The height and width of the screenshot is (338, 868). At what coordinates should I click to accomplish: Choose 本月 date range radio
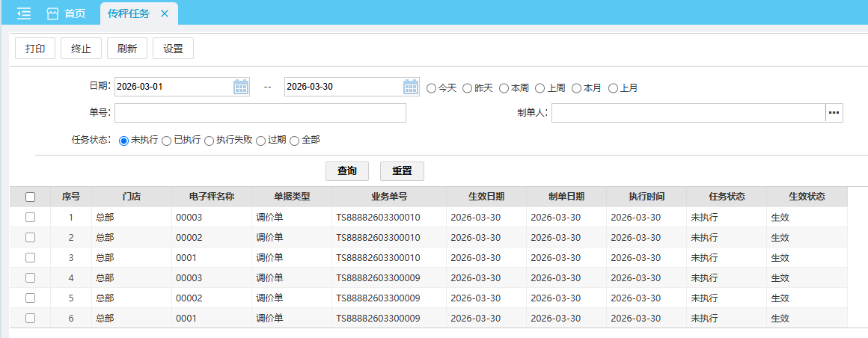click(x=577, y=88)
